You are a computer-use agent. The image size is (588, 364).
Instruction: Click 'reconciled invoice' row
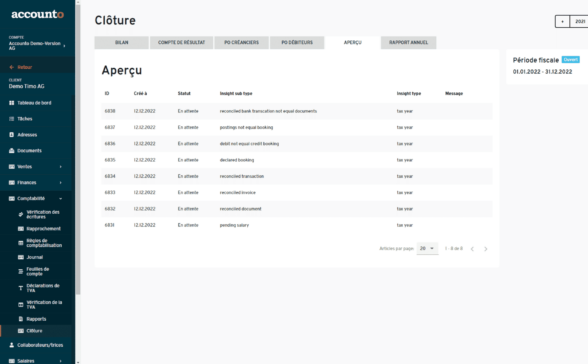coord(297,193)
